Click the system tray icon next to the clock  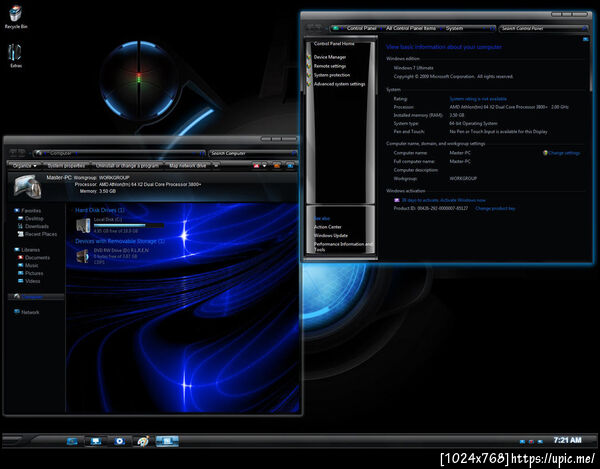pos(540,441)
